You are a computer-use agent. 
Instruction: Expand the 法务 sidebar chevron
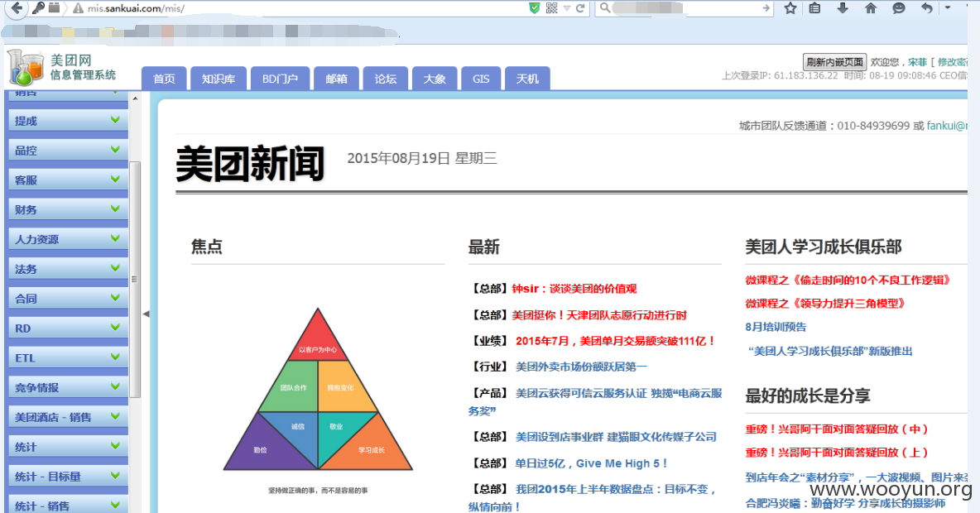[x=115, y=268]
